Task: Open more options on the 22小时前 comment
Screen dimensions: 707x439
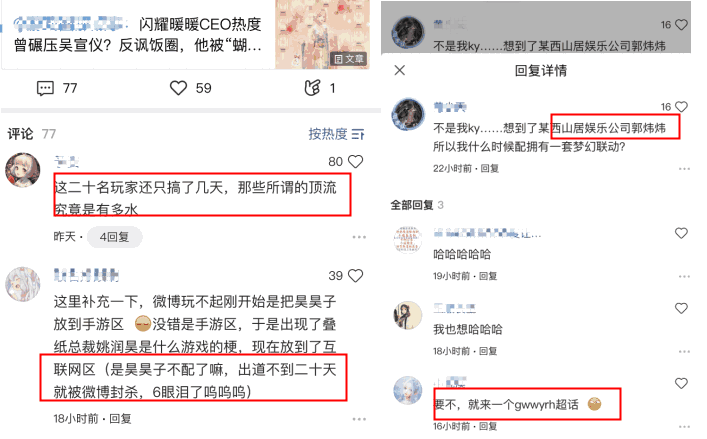Action: (x=684, y=169)
